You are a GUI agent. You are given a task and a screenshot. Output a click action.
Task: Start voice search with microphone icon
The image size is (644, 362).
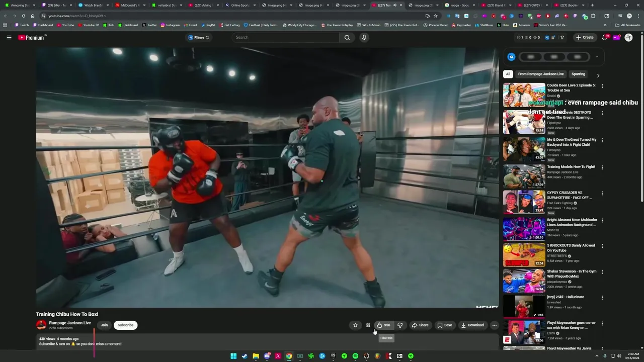click(364, 37)
